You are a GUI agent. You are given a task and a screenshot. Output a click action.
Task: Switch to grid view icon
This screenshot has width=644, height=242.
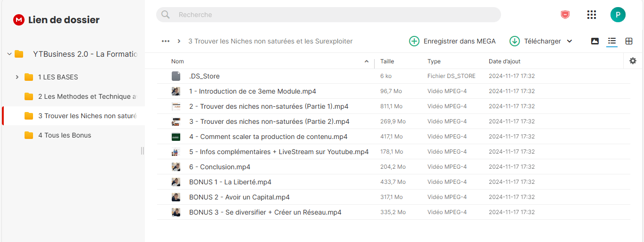(629, 41)
